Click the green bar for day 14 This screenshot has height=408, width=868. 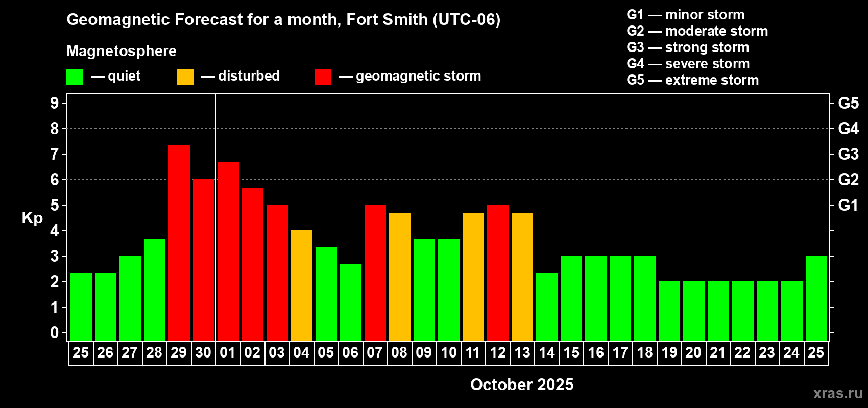(x=547, y=307)
